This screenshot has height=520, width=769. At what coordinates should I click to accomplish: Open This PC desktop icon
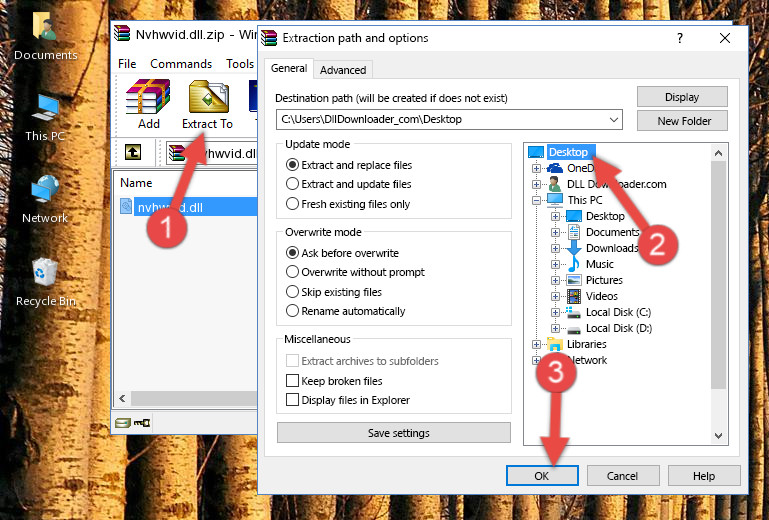pos(45,118)
